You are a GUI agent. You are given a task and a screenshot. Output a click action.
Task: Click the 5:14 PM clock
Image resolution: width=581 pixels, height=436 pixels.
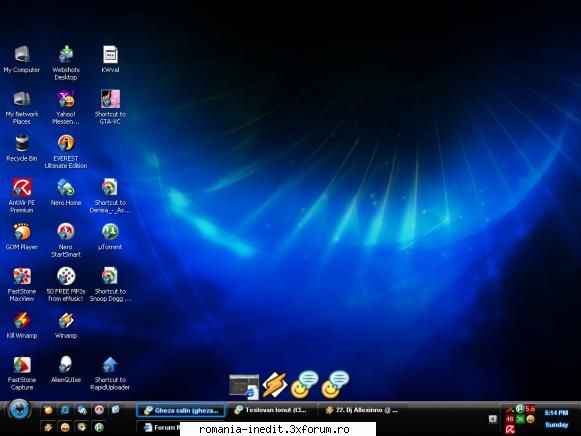pyautogui.click(x=556, y=413)
